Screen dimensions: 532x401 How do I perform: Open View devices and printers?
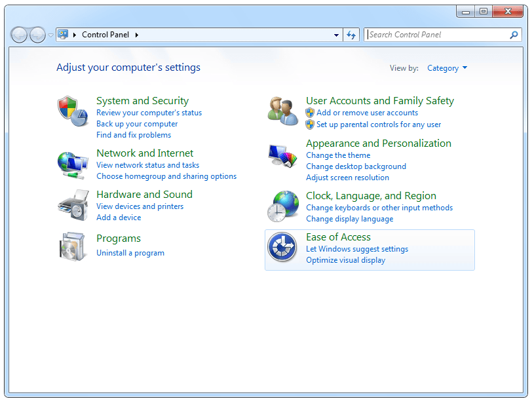pyautogui.click(x=140, y=206)
